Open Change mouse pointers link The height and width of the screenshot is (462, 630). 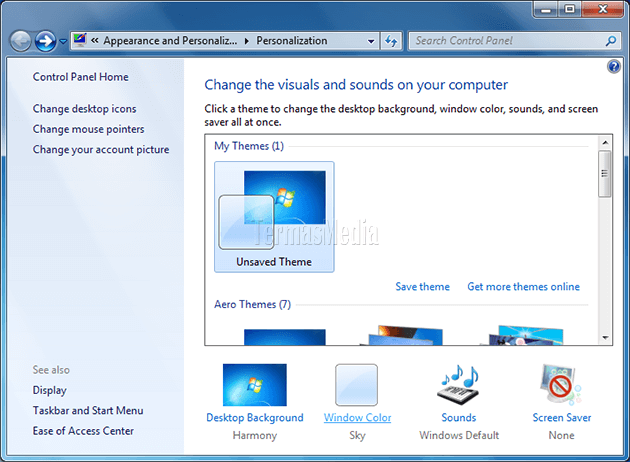click(88, 129)
